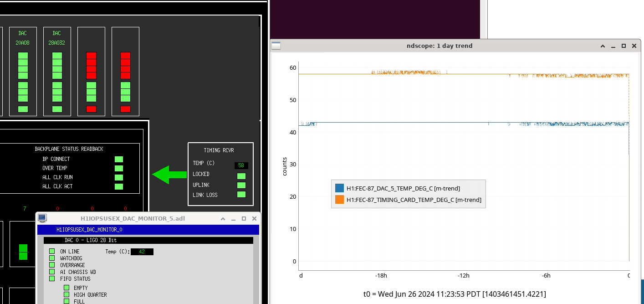644x304 pixels.
Task: Click the orange TIMING_CARD_TEMP_DEG_C legend swatch
Action: click(339, 200)
